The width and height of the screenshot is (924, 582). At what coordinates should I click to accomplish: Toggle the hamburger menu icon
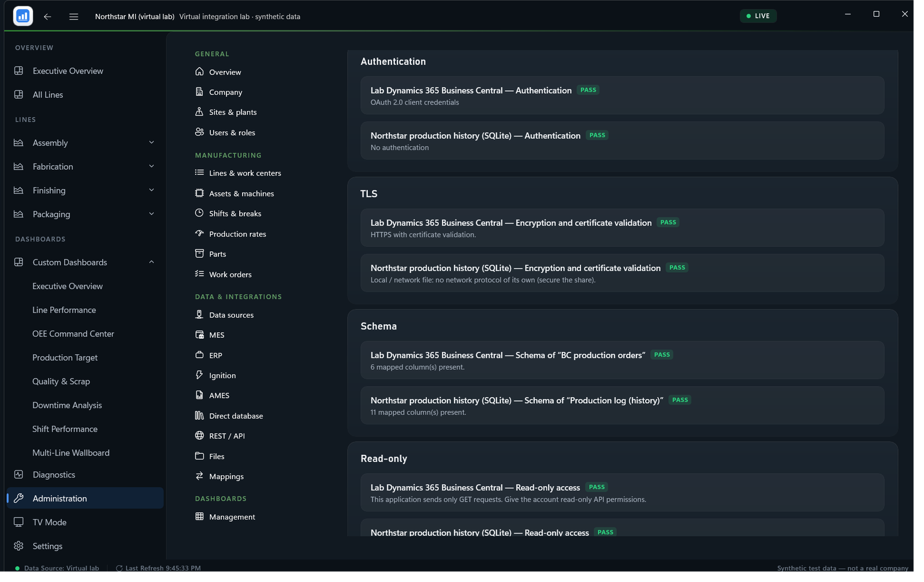74,17
